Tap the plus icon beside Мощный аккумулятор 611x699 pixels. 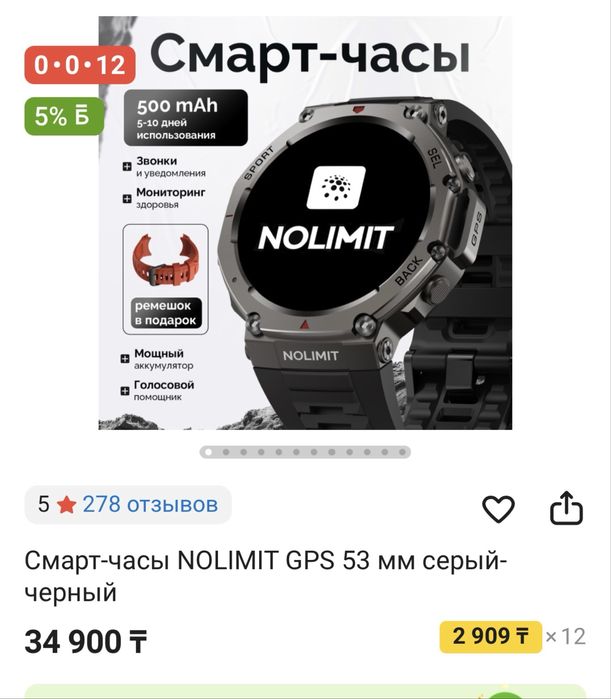125,359
